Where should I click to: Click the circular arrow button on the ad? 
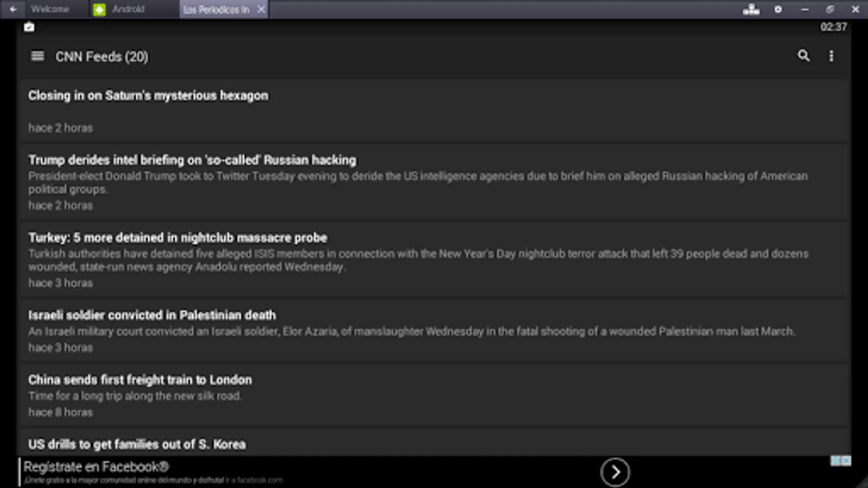[615, 472]
